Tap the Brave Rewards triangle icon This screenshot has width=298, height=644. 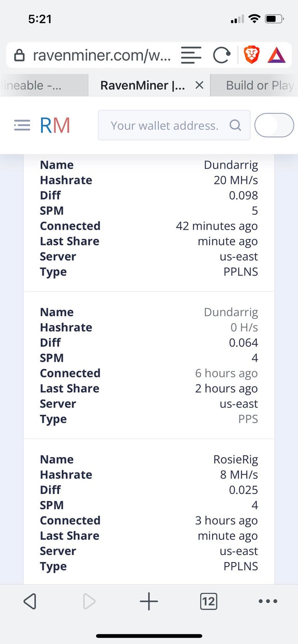point(277,56)
